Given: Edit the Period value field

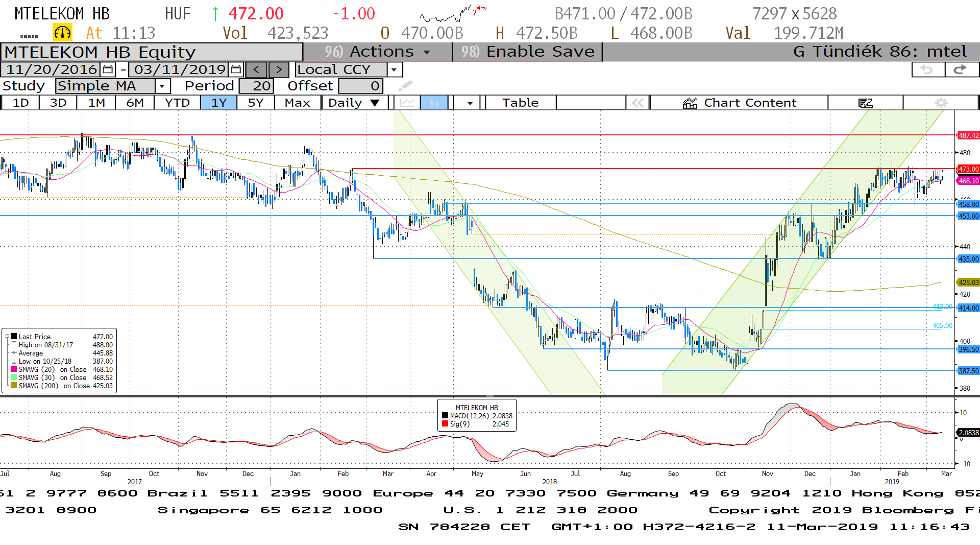Looking at the screenshot, I should pos(256,86).
